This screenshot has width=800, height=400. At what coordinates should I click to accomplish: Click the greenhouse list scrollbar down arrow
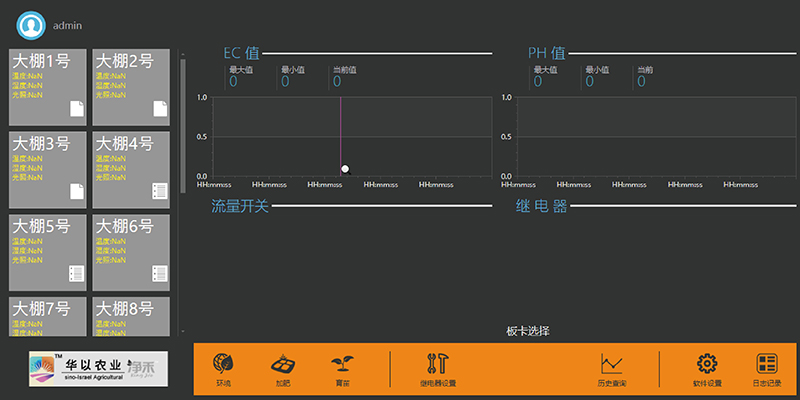[183, 332]
